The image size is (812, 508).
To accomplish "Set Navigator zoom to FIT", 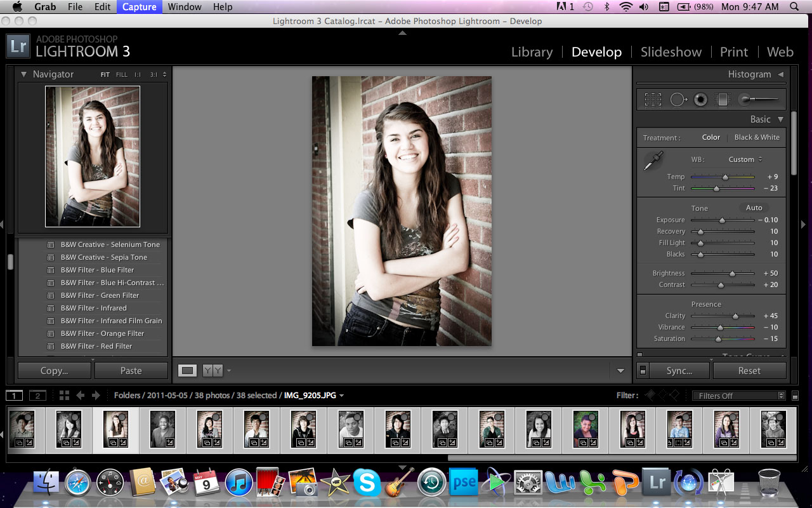I will [x=105, y=74].
